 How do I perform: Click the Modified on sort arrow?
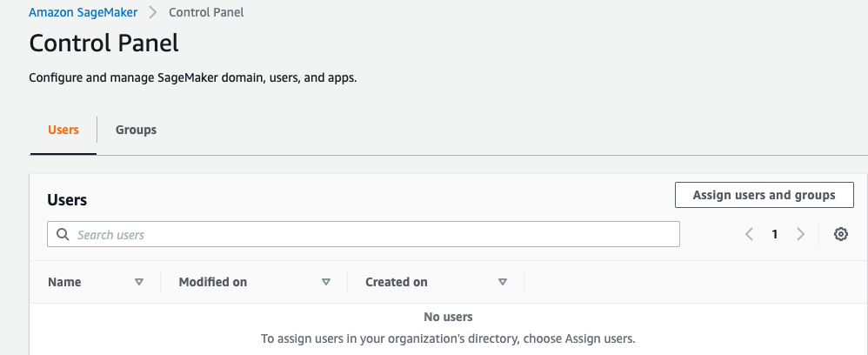326,282
